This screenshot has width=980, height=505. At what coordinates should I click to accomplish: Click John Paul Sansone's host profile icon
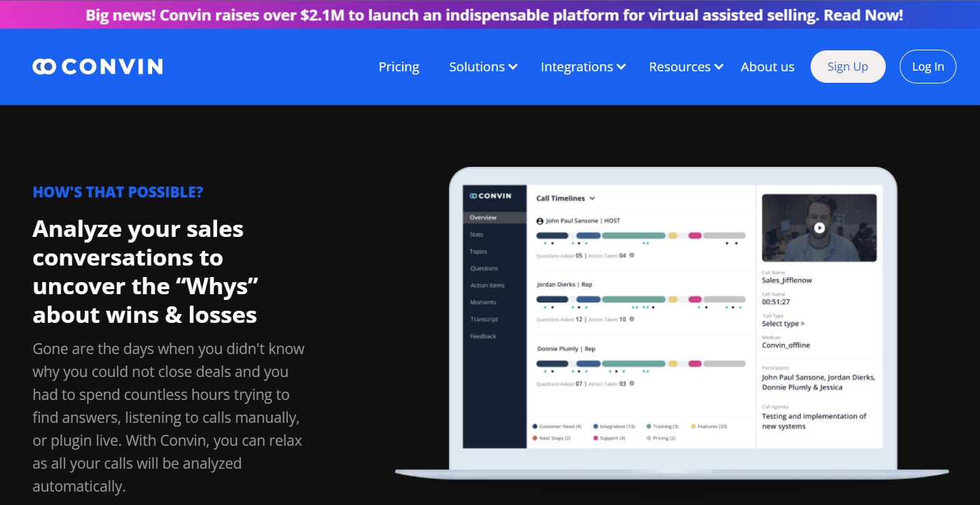coord(540,220)
